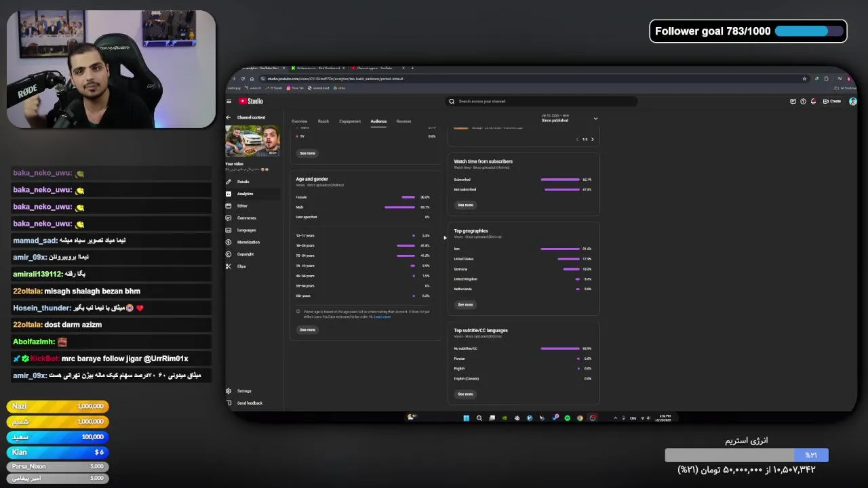This screenshot has height=488, width=868.
Task: Click the Nazi 1,000,000 donor entry
Action: (58, 407)
